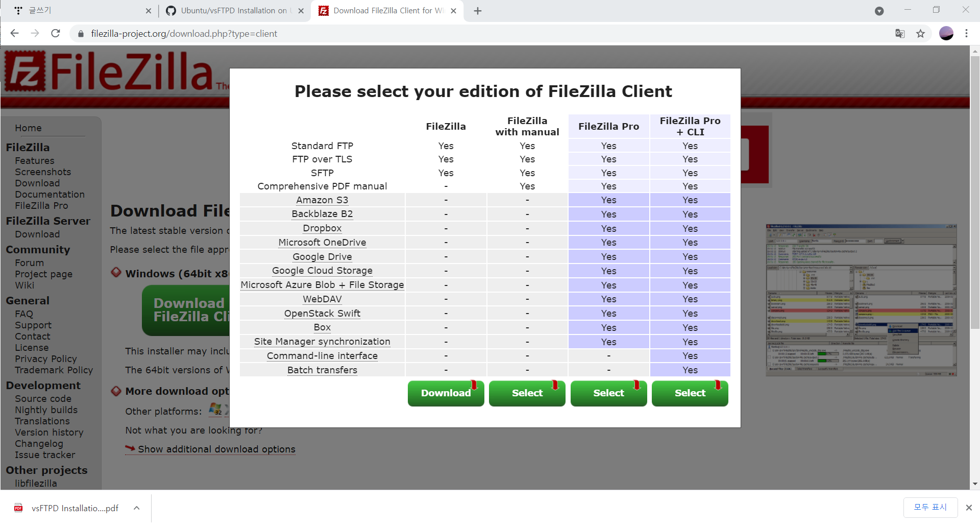This screenshot has width=980, height=526.
Task: Click the page vertical scrollbar
Action: pos(975,192)
